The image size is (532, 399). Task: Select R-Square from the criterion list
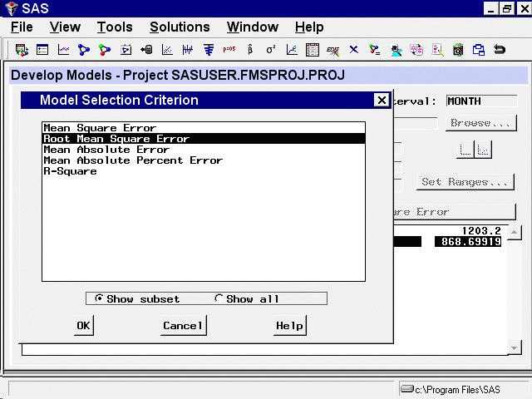[x=70, y=171]
